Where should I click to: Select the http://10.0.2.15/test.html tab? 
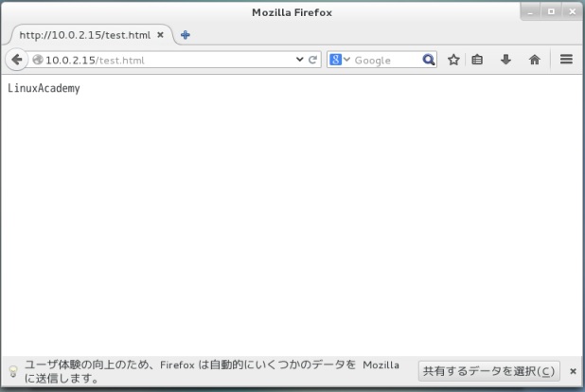click(x=92, y=35)
